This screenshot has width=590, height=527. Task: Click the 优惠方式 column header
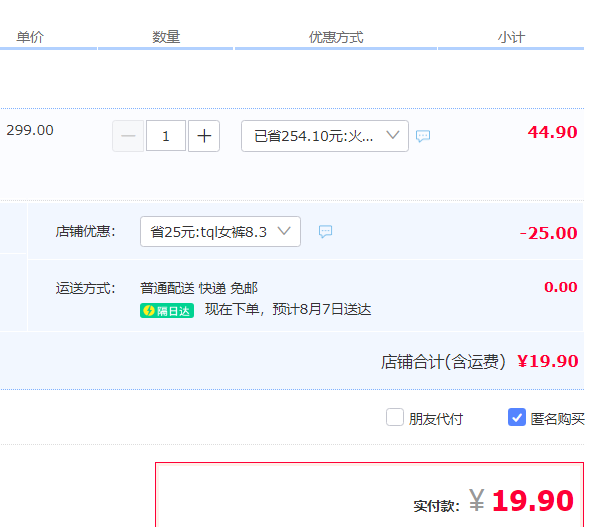click(336, 37)
